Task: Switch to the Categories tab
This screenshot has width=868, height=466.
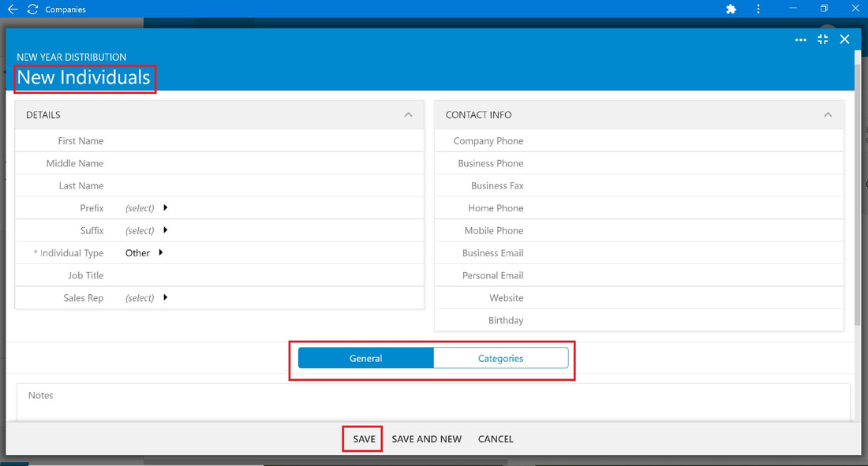Action: (500, 358)
